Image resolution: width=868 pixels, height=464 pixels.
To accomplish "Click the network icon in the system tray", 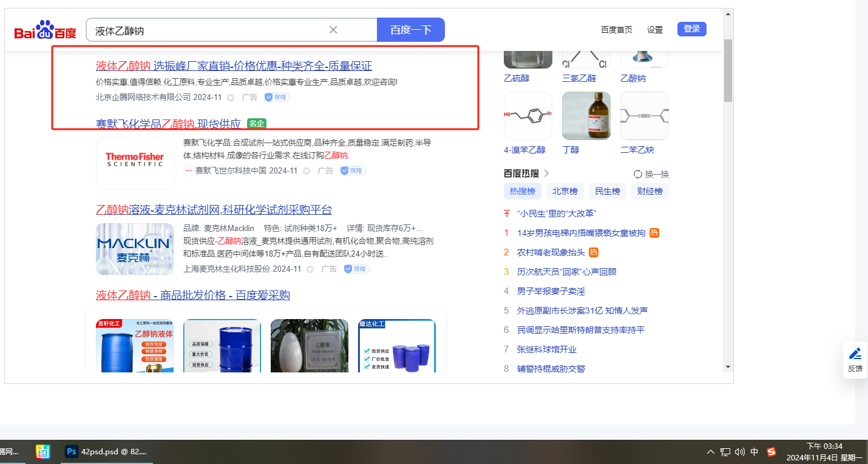I will (x=725, y=452).
